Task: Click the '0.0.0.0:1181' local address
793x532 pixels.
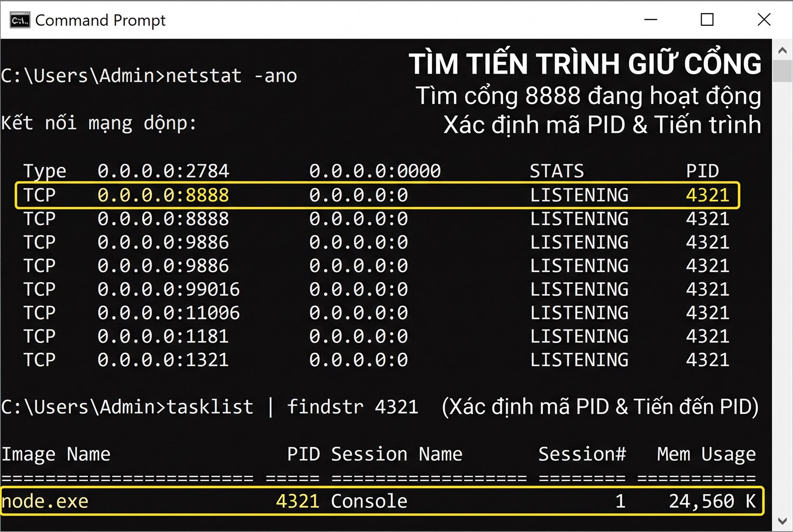Action: pyautogui.click(x=163, y=336)
